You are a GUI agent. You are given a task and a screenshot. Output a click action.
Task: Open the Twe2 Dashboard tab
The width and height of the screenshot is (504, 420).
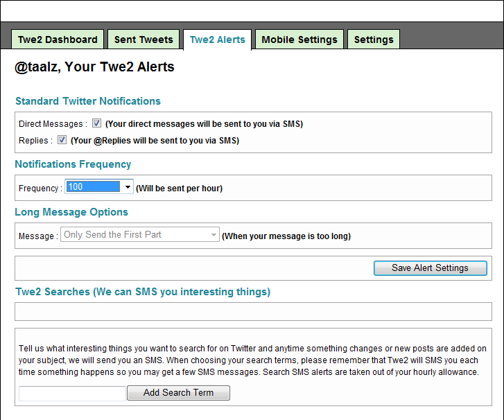(x=58, y=40)
